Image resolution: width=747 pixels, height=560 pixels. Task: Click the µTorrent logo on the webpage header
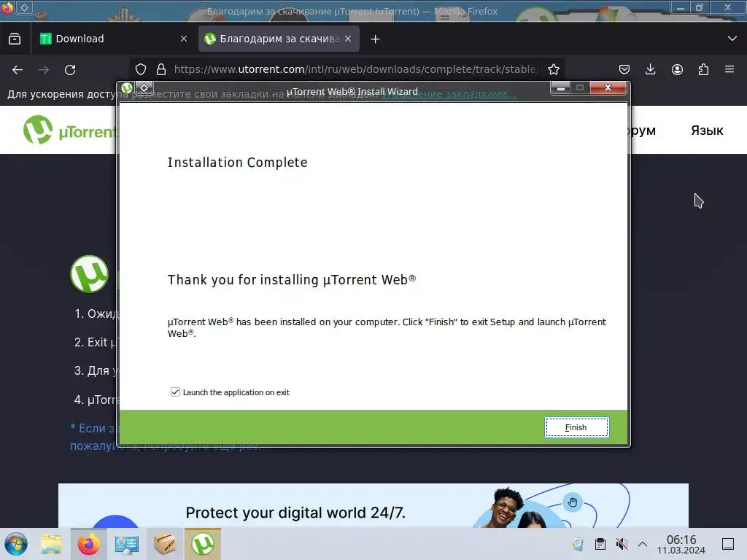pyautogui.click(x=69, y=130)
